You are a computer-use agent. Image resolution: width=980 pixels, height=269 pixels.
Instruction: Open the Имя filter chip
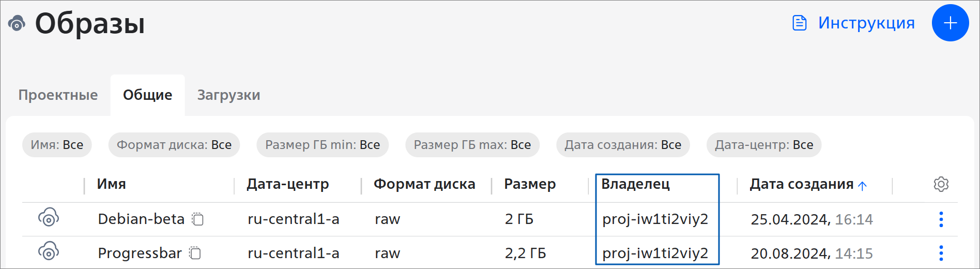pos(57,145)
